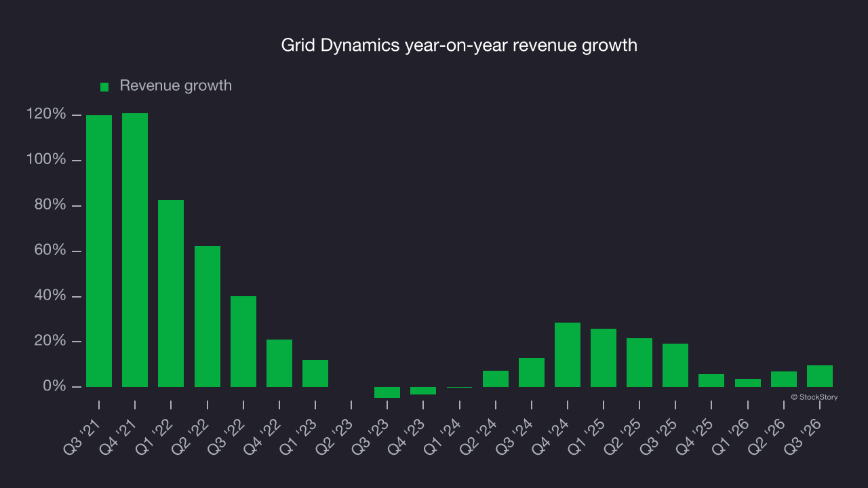Click the Q2 '22 bar
868x488 pixels.
click(x=208, y=317)
